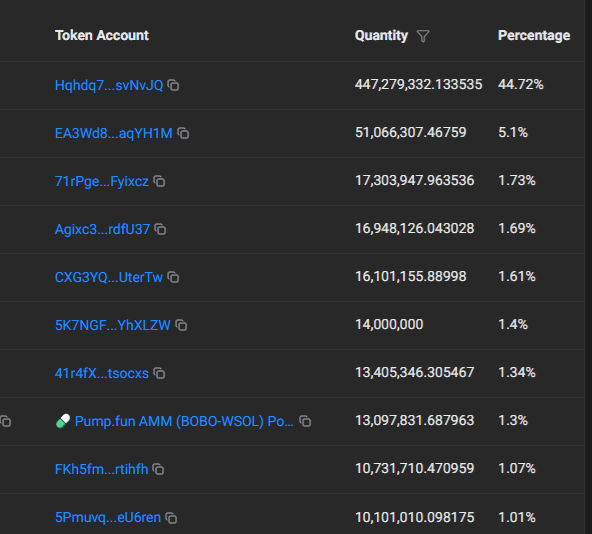
Task: Copy address 5K7NGF...YhXLZW with copy icon
Action: [x=181, y=325]
